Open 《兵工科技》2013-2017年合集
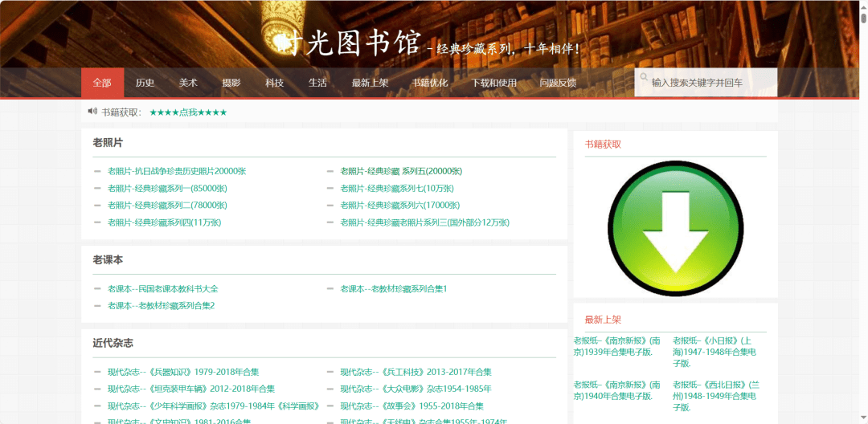The width and height of the screenshot is (868, 424). pyautogui.click(x=416, y=372)
